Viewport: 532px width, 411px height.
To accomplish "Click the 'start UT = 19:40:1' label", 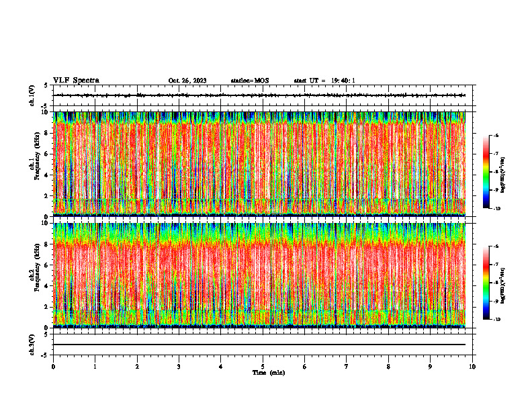I will point(324,81).
